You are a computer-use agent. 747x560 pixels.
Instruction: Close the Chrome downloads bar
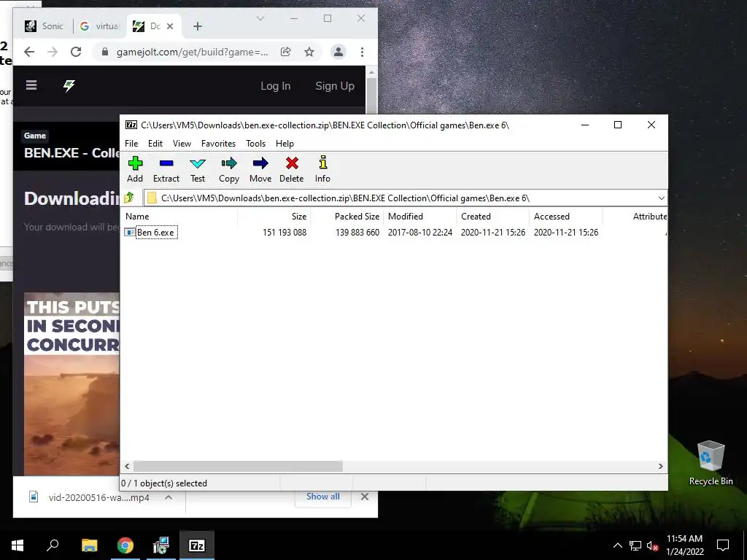pyautogui.click(x=365, y=497)
